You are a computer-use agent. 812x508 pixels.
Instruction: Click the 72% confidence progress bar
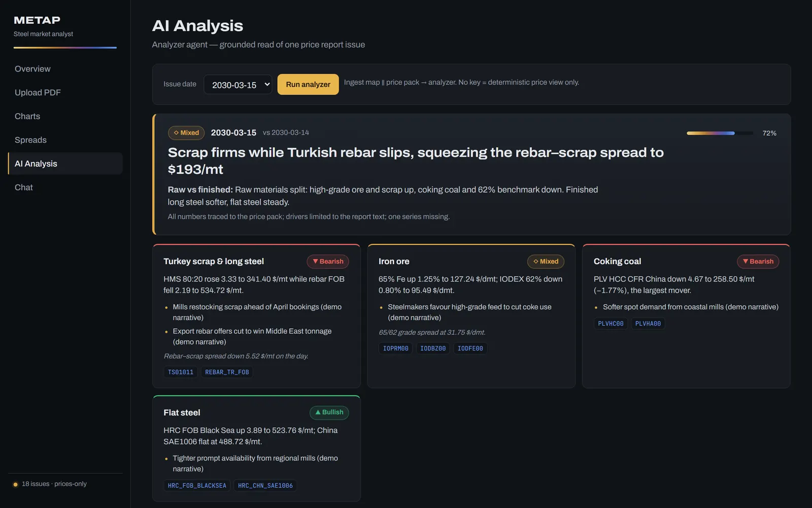(x=720, y=133)
